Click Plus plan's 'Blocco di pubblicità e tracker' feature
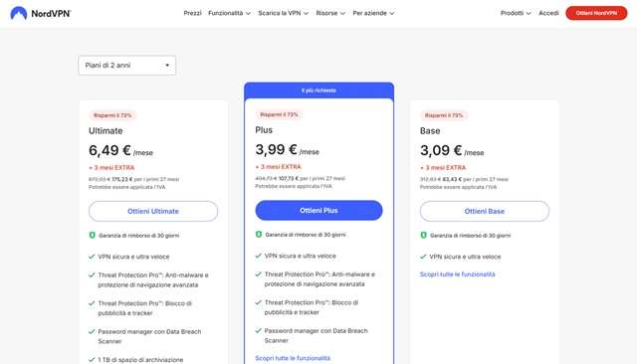 312,307
